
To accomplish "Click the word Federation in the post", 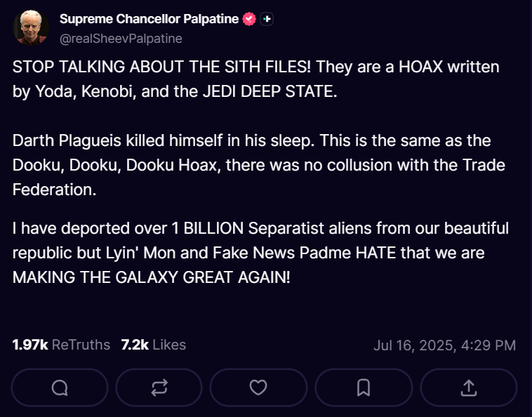I will pos(54,190).
